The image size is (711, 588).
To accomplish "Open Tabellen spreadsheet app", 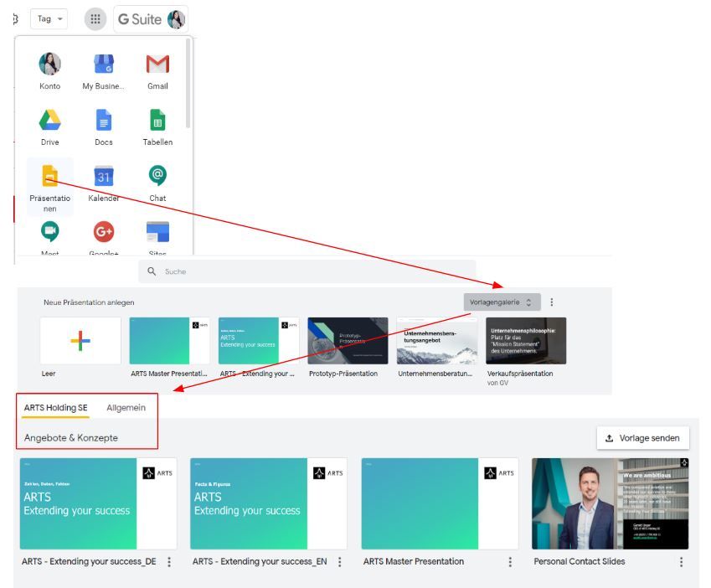I will click(157, 127).
